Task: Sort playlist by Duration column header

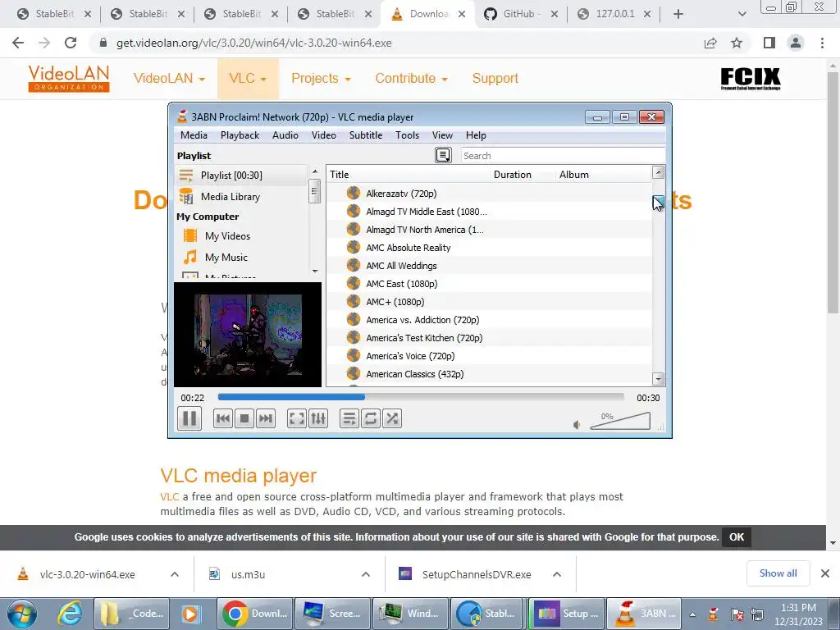Action: 523,175
